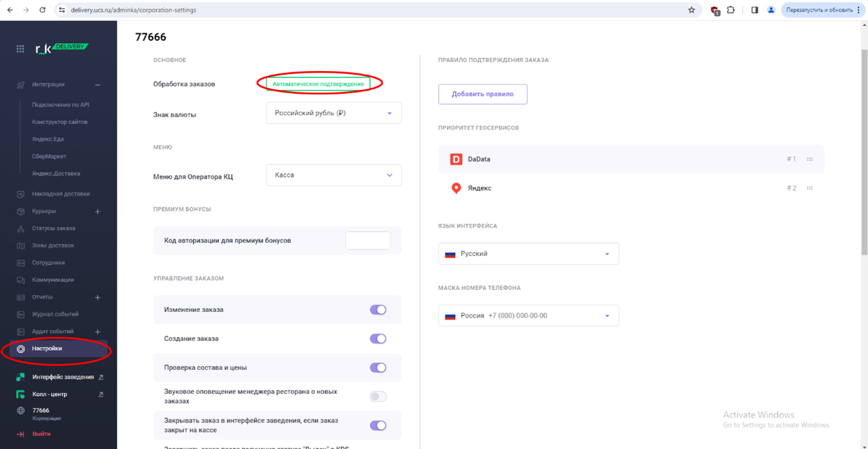Click the DaData drag handle icon
Image resolution: width=868 pixels, height=449 pixels.
tap(809, 159)
